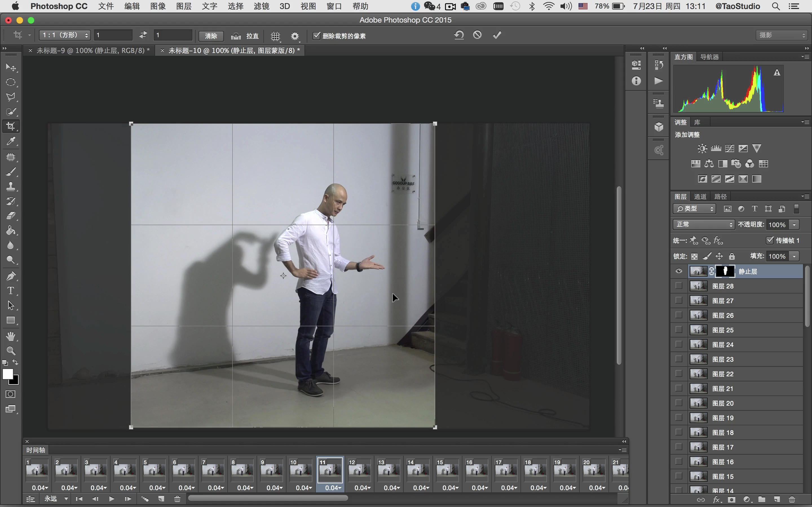Select the Hand tool

[11, 336]
